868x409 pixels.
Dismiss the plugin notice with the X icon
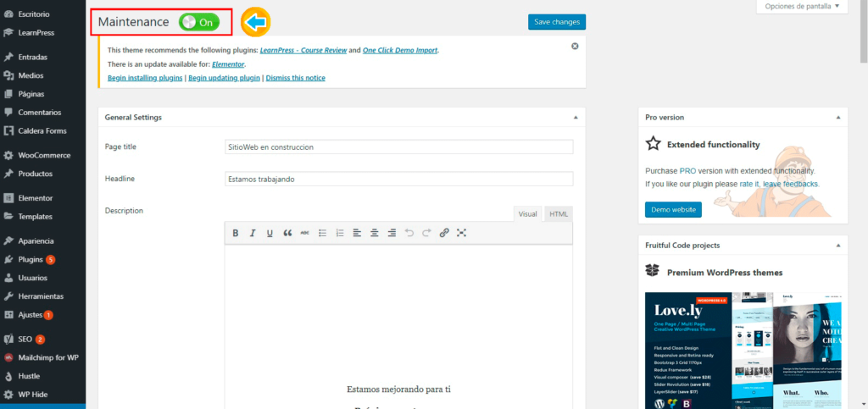(x=575, y=46)
